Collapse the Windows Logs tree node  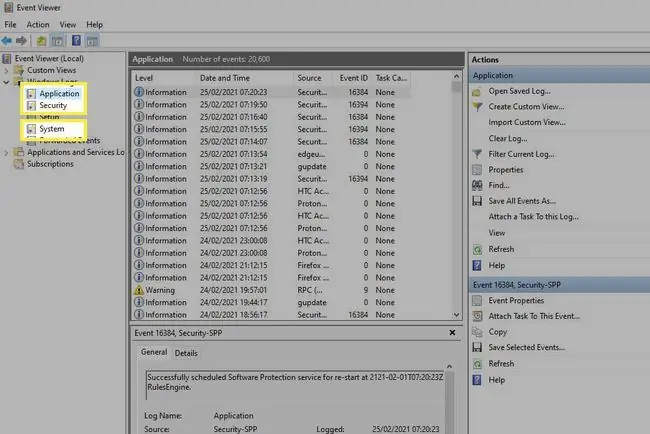click(6, 82)
